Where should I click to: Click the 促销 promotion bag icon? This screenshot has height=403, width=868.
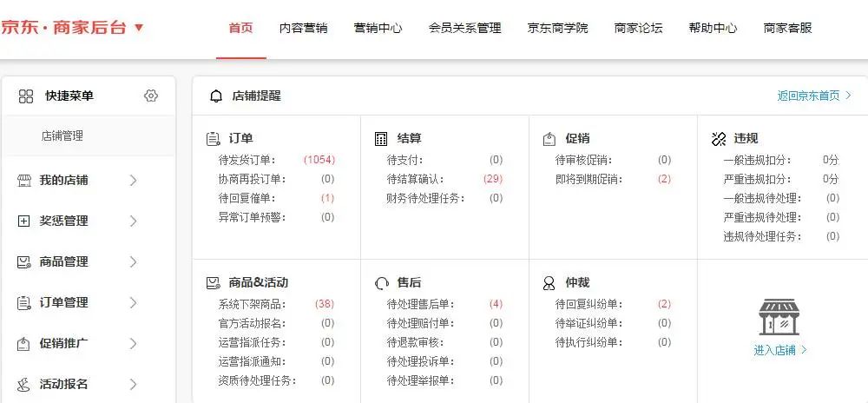tap(549, 139)
